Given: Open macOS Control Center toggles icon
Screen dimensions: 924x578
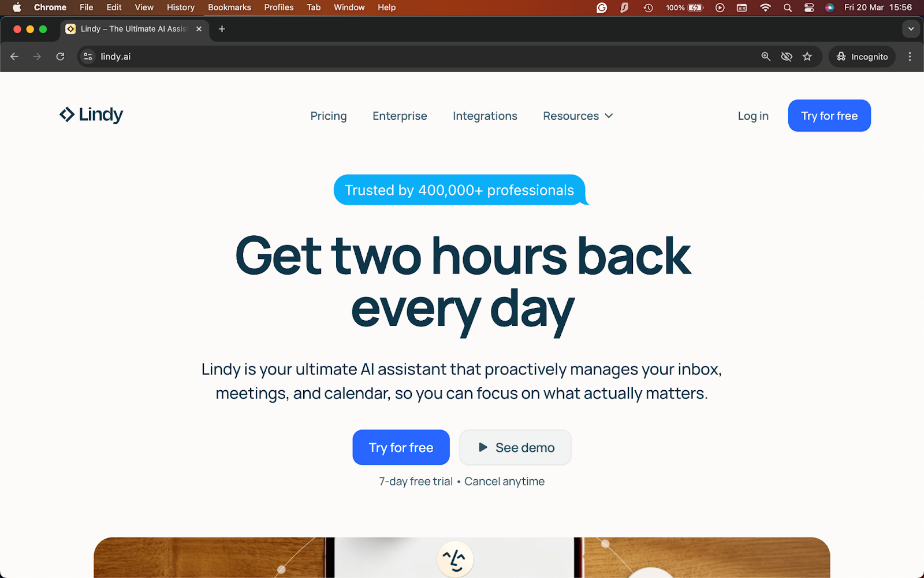Looking at the screenshot, I should (x=809, y=8).
